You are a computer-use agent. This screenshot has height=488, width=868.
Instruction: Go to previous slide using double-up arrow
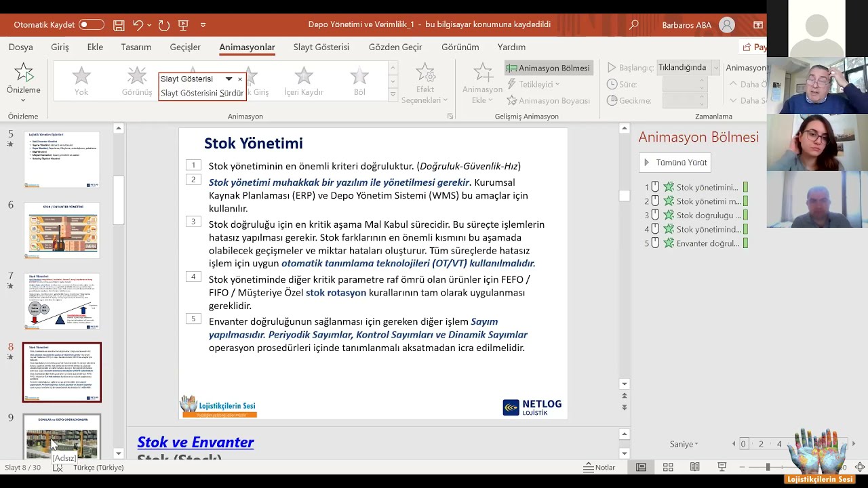pyautogui.click(x=625, y=396)
